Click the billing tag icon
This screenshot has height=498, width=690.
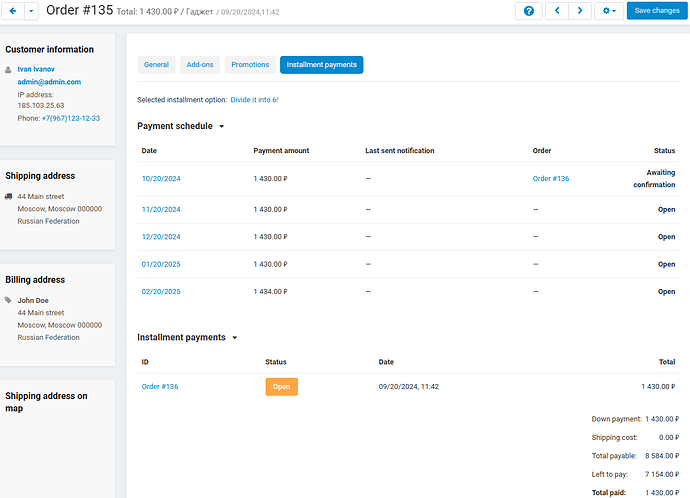click(8, 300)
